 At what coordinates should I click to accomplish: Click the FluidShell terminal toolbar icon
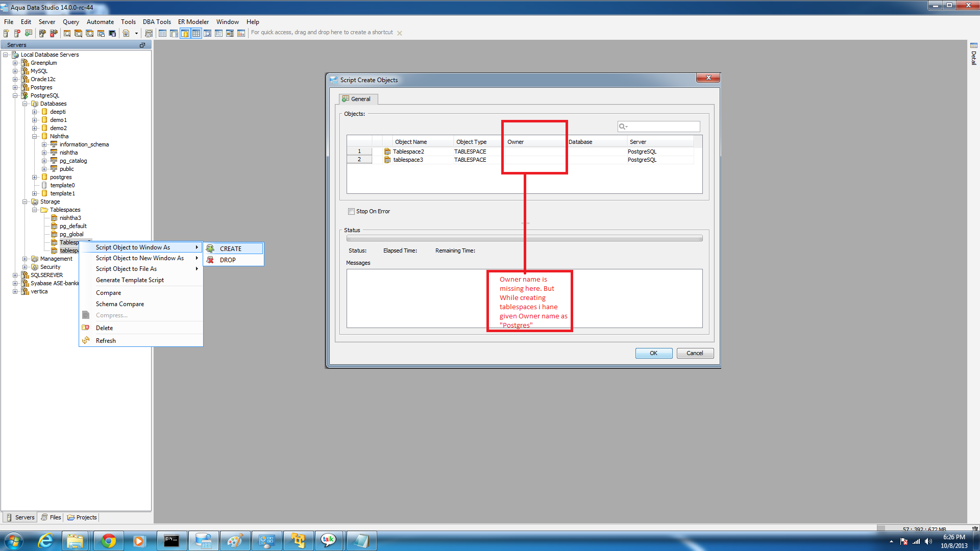112,33
